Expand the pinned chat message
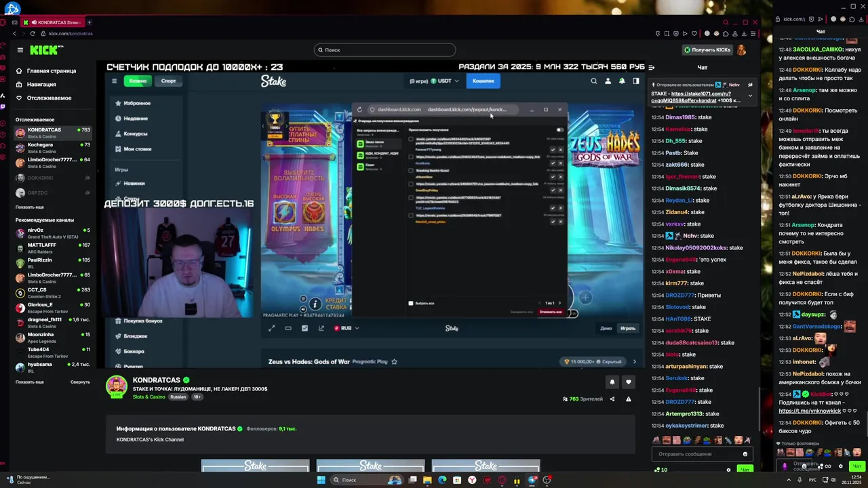This screenshot has height=488, width=868. click(x=750, y=96)
